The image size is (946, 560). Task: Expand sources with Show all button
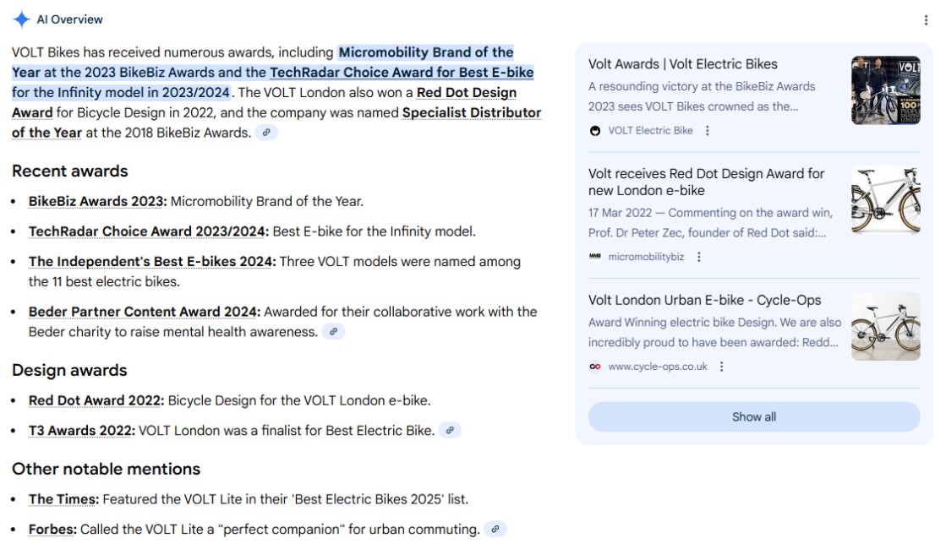(x=753, y=417)
